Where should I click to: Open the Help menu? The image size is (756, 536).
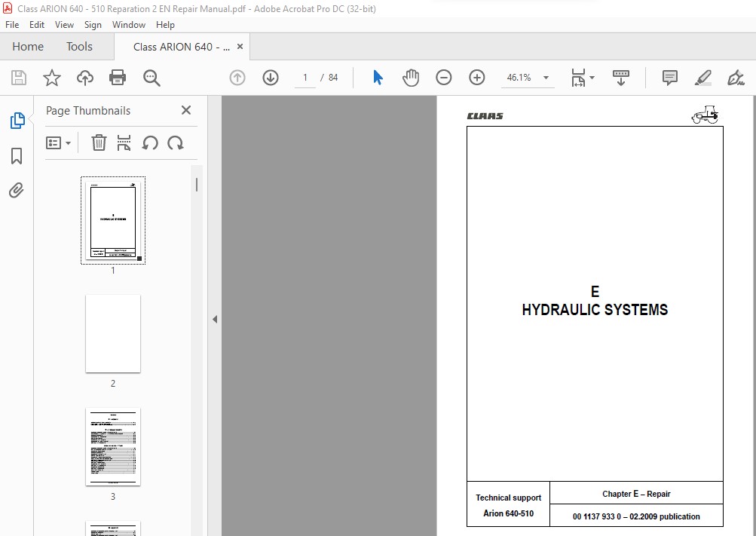coord(165,25)
